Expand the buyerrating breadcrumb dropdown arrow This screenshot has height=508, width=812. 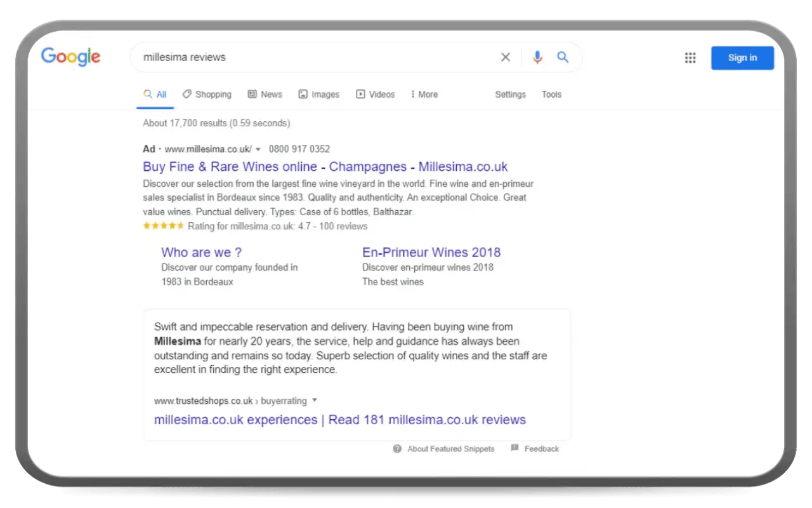314,401
